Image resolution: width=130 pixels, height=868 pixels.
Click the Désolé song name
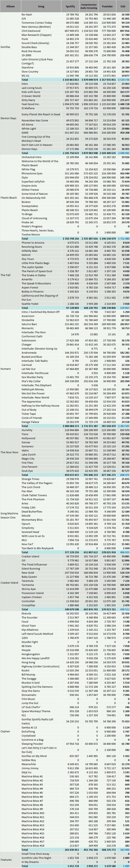tap(26, 516)
